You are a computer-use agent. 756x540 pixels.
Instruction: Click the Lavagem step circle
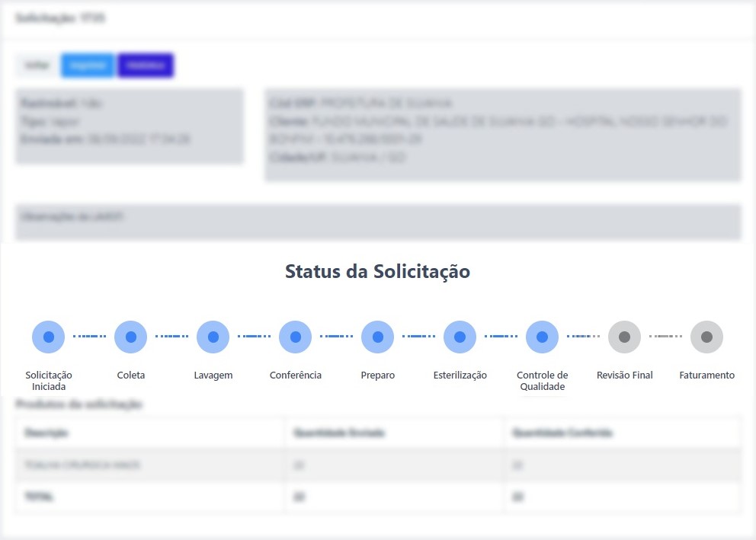coord(213,337)
